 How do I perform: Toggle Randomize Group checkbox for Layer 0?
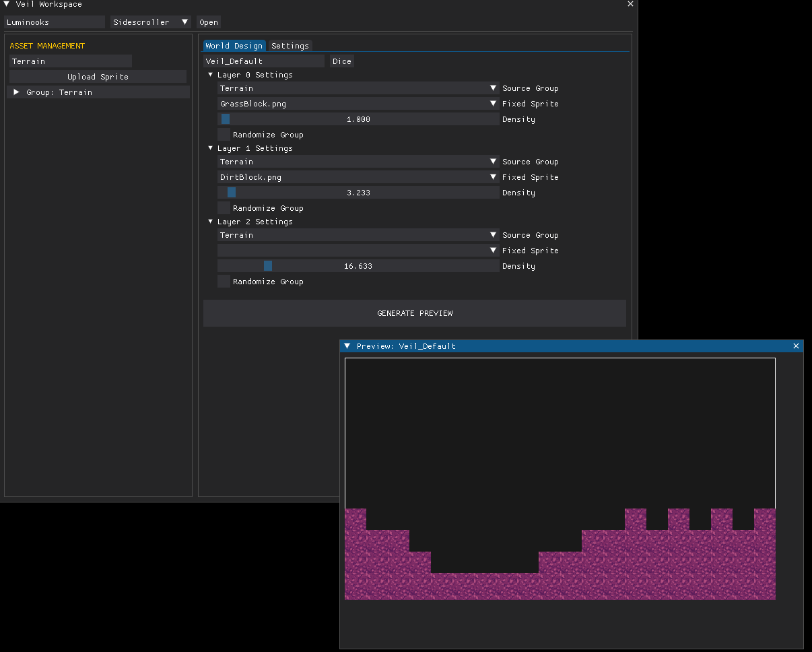(224, 135)
